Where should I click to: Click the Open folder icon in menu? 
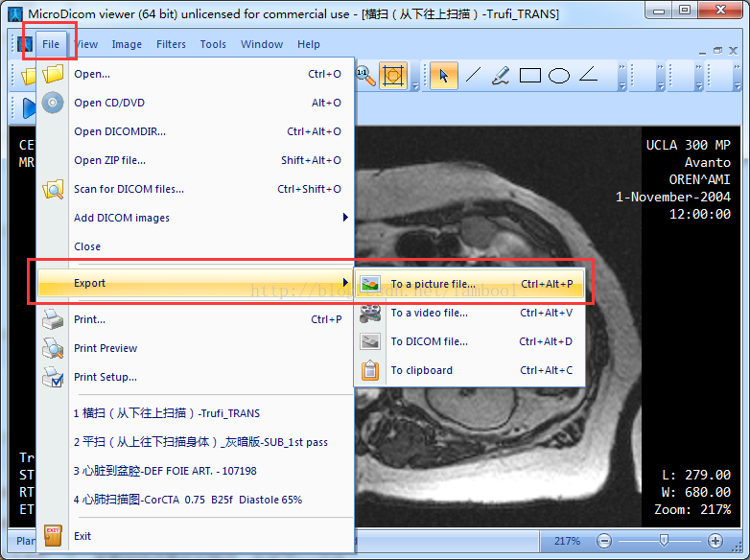point(53,74)
